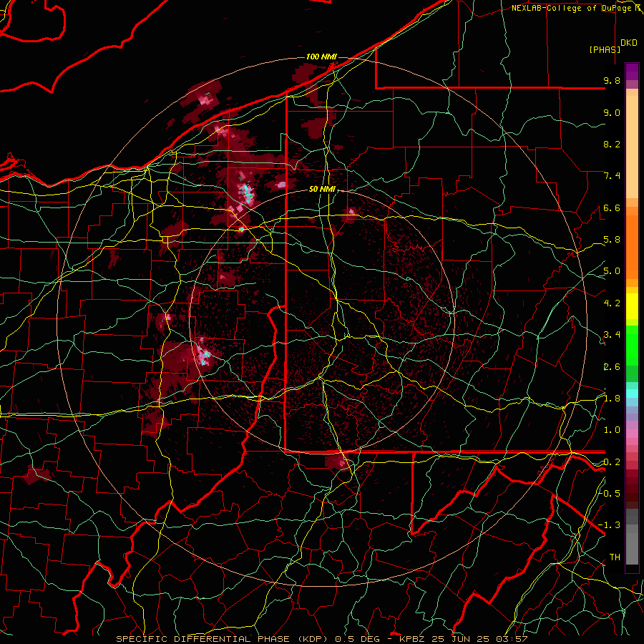The width and height of the screenshot is (644, 644).
Task: Click the 9.8 value on color scale
Action: (612, 80)
